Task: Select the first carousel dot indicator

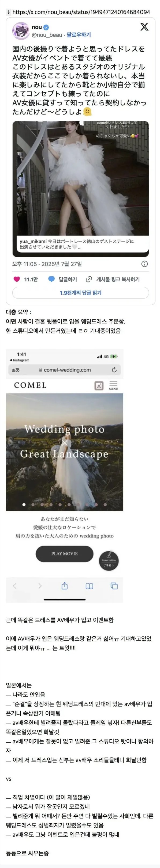Action: point(24,504)
